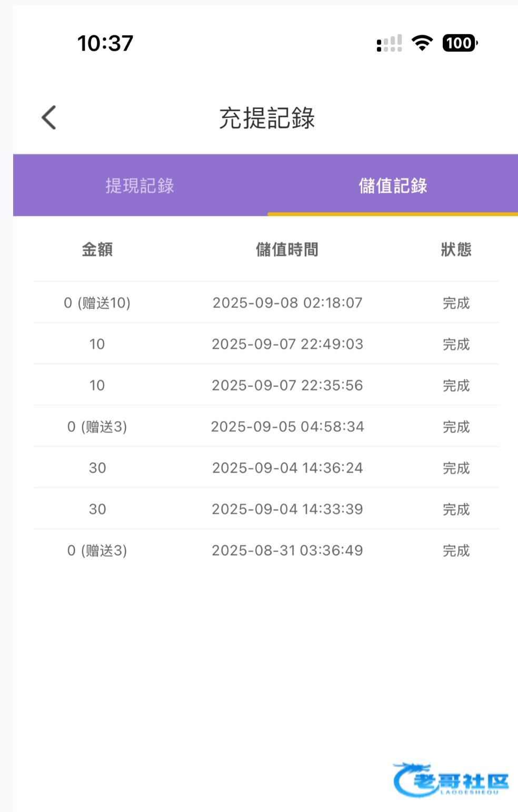Click the 狀態 column header
This screenshot has height=812, width=518.
coord(456,249)
